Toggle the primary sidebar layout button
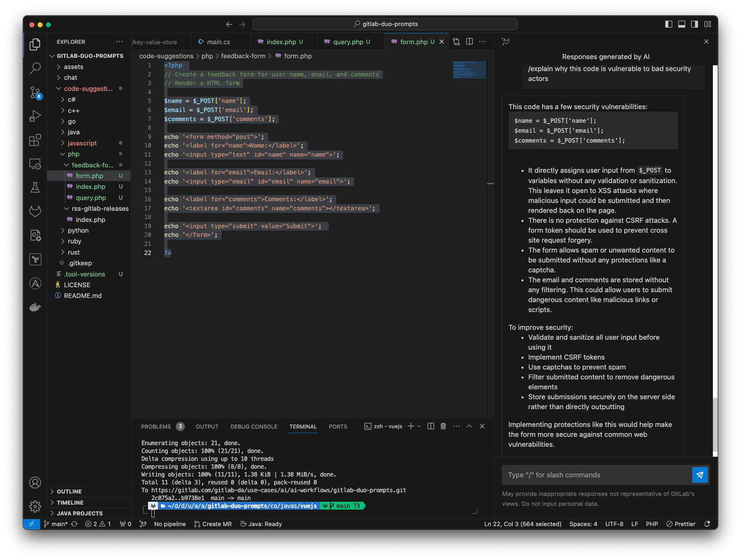 (x=669, y=24)
